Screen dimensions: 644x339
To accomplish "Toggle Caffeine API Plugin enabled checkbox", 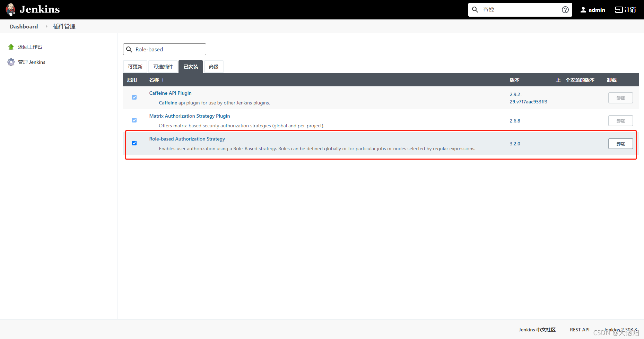I will 134,98.
